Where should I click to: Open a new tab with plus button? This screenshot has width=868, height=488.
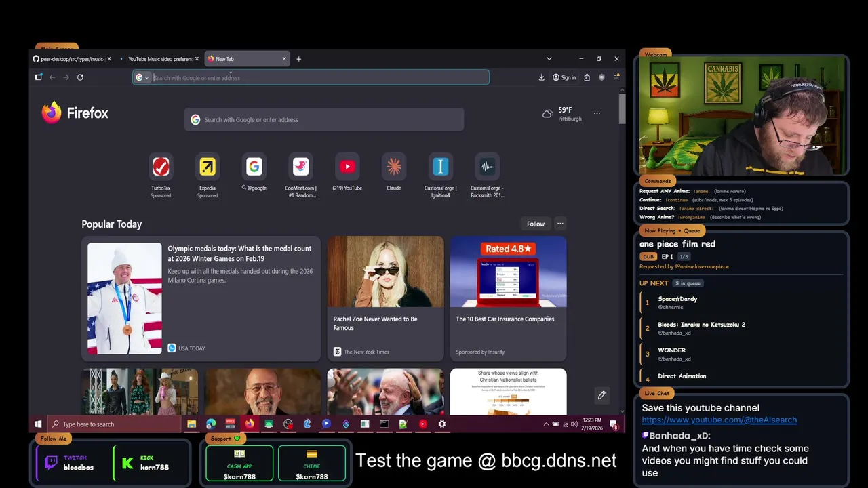[298, 59]
